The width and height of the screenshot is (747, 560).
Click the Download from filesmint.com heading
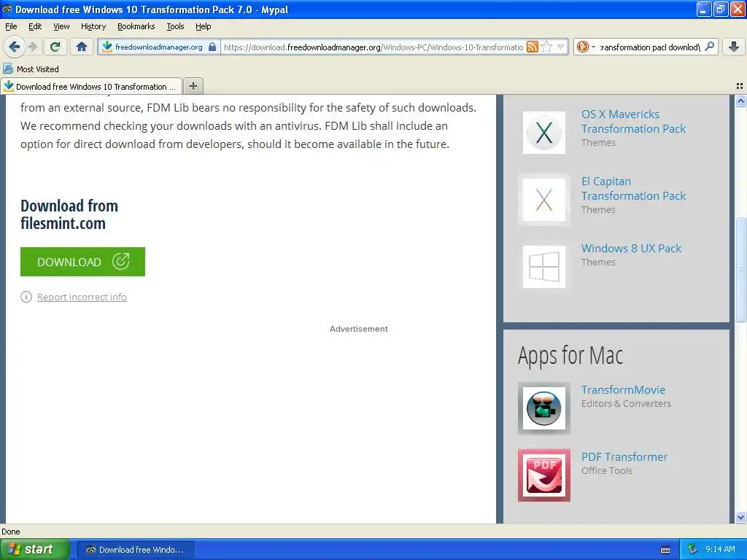(x=69, y=214)
